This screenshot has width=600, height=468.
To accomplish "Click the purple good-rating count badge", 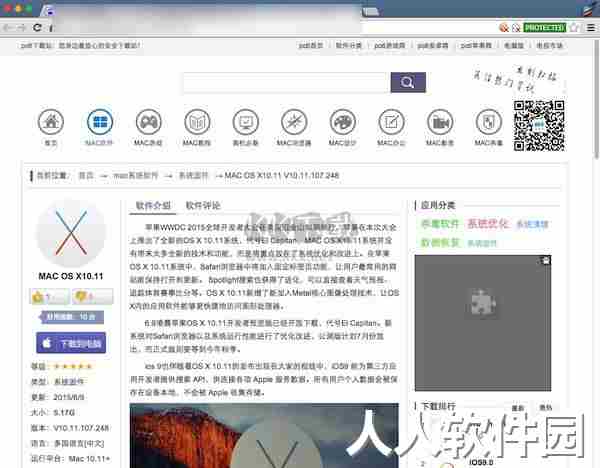I will click(x=71, y=317).
